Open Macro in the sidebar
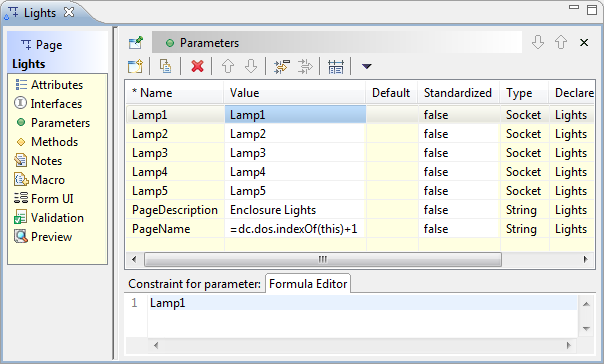604x364 pixels. (x=48, y=180)
